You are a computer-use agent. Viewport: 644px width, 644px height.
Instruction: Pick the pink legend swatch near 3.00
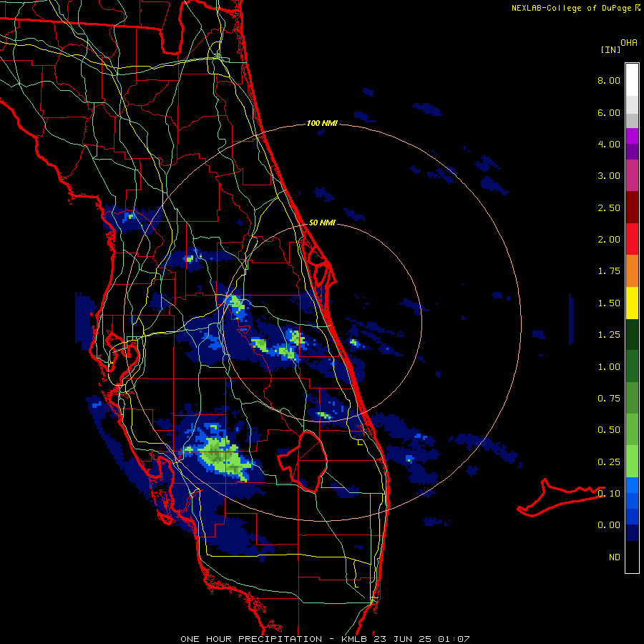[632, 175]
